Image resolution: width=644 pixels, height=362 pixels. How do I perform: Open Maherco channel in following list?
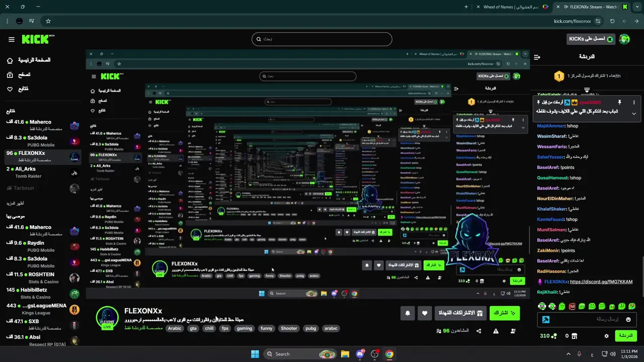(42, 125)
